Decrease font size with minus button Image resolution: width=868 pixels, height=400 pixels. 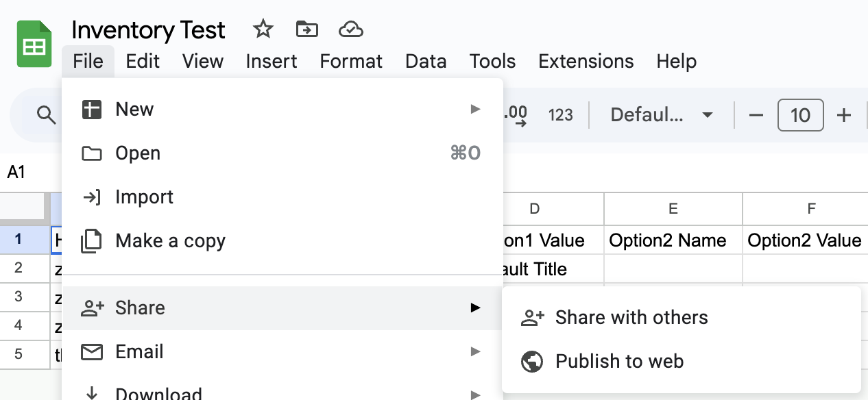756,115
